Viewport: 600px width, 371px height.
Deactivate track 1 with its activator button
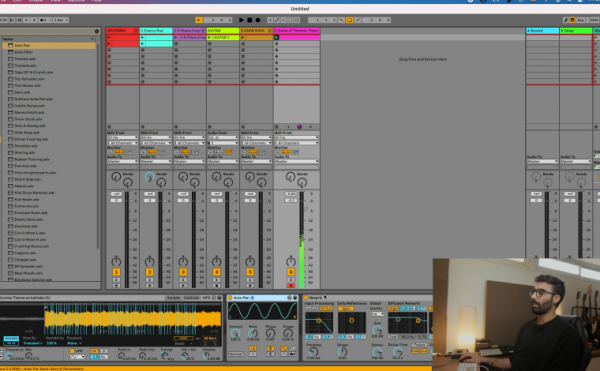point(116,272)
